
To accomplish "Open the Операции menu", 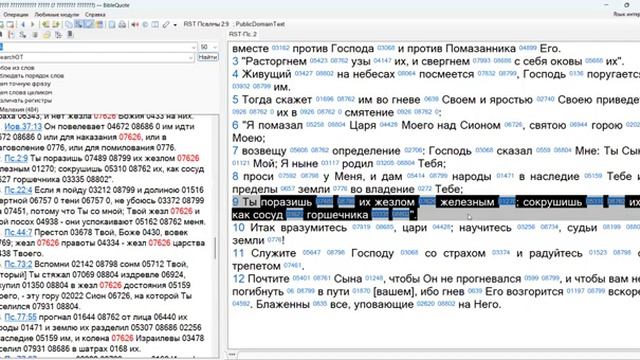I will coord(16,15).
